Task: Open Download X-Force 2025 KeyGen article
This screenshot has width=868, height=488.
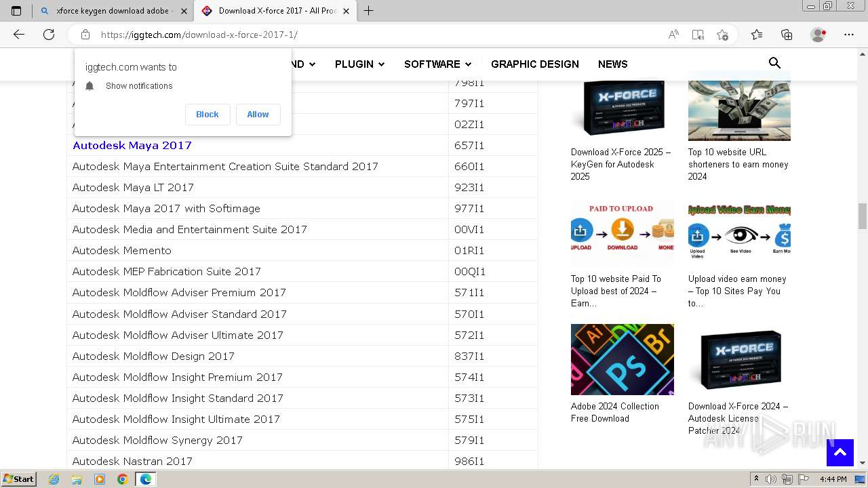Action: click(x=621, y=164)
